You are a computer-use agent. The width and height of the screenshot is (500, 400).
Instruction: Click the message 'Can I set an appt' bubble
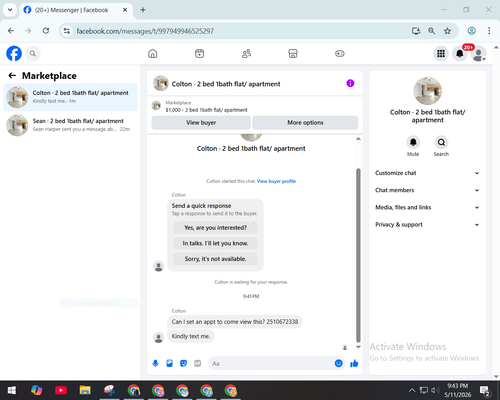click(x=235, y=322)
